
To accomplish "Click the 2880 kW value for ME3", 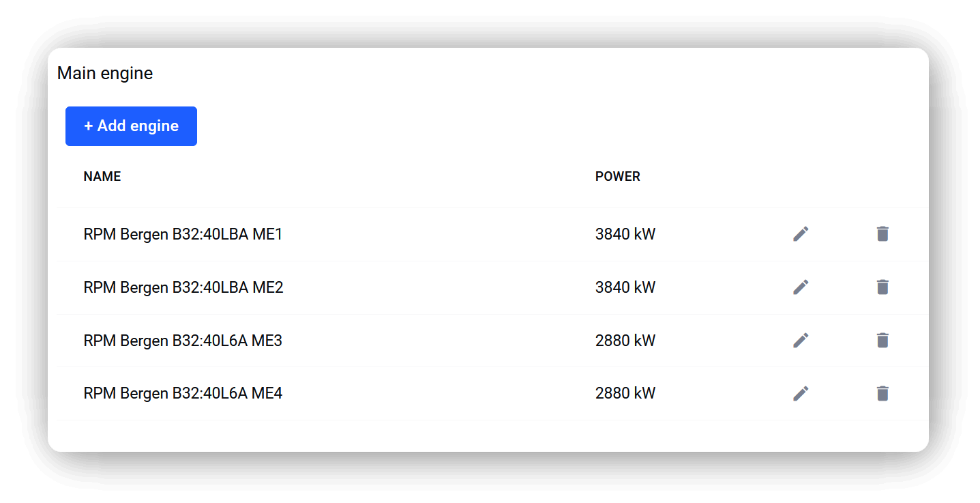I will click(x=625, y=341).
